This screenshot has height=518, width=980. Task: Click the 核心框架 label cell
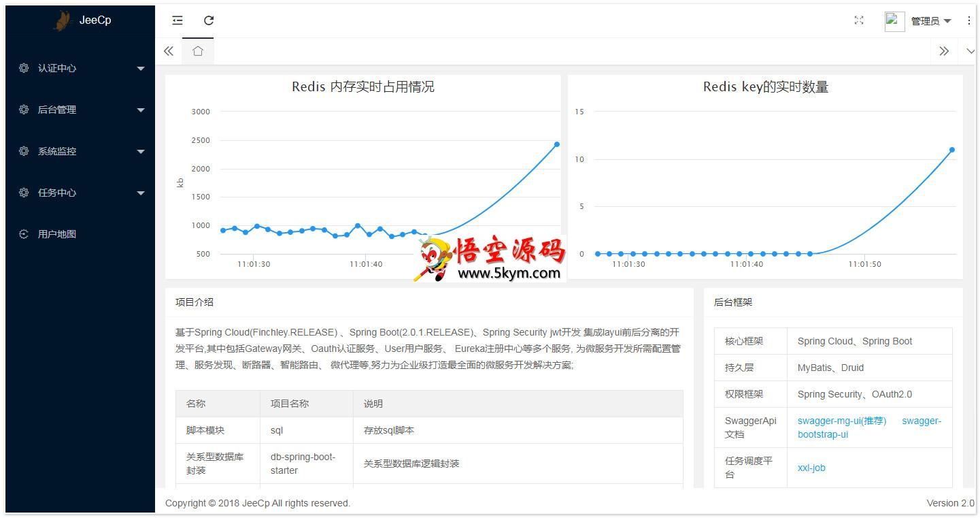[751, 341]
